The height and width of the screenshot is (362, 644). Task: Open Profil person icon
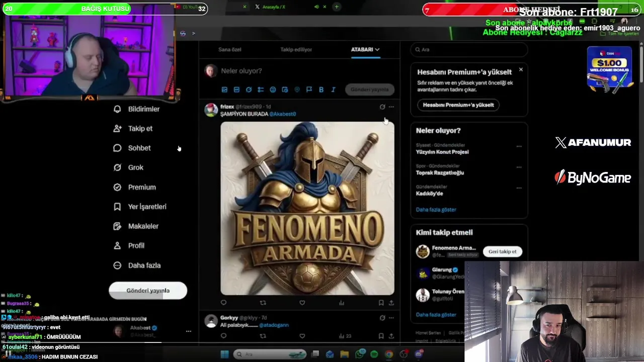pyautogui.click(x=117, y=246)
